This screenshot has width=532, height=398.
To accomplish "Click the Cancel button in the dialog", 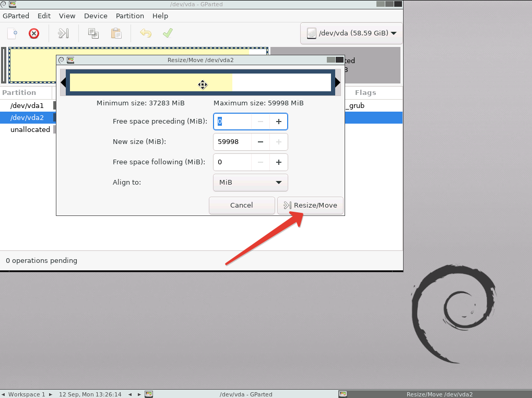I will [241, 205].
